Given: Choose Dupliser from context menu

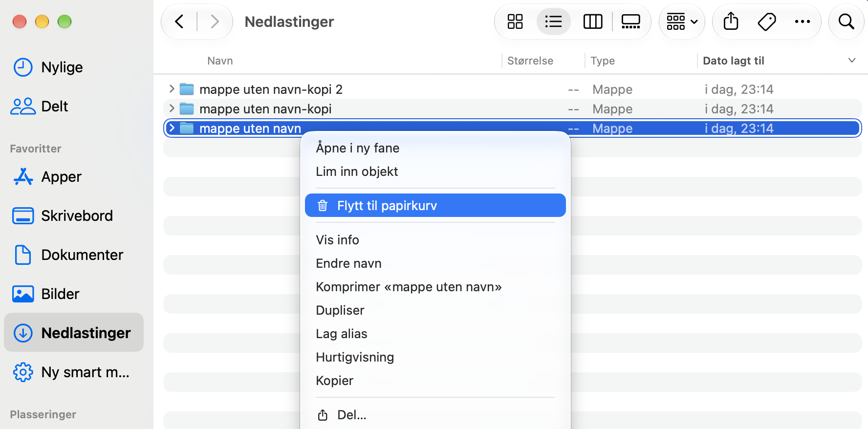Looking at the screenshot, I should point(435,310).
